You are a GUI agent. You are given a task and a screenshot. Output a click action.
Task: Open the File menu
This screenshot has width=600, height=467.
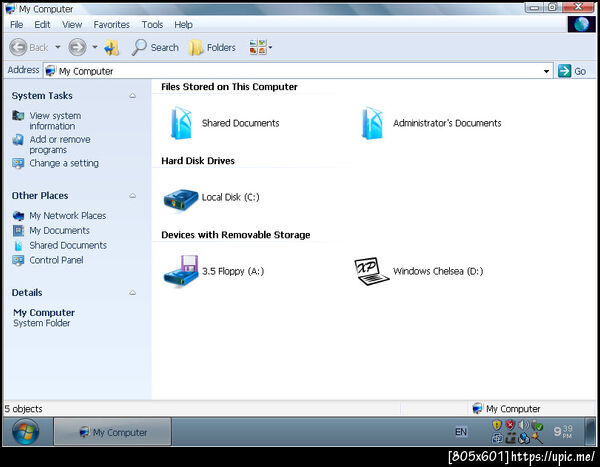tap(16, 25)
